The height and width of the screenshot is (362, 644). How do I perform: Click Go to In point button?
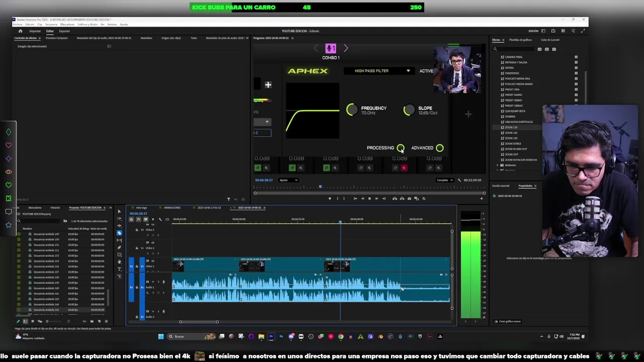[x=355, y=199]
